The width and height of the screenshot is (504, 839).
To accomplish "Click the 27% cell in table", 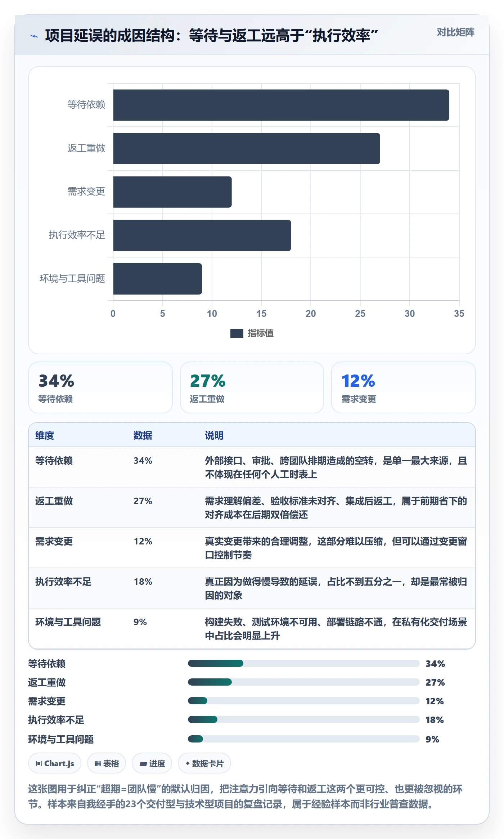I will click(143, 501).
